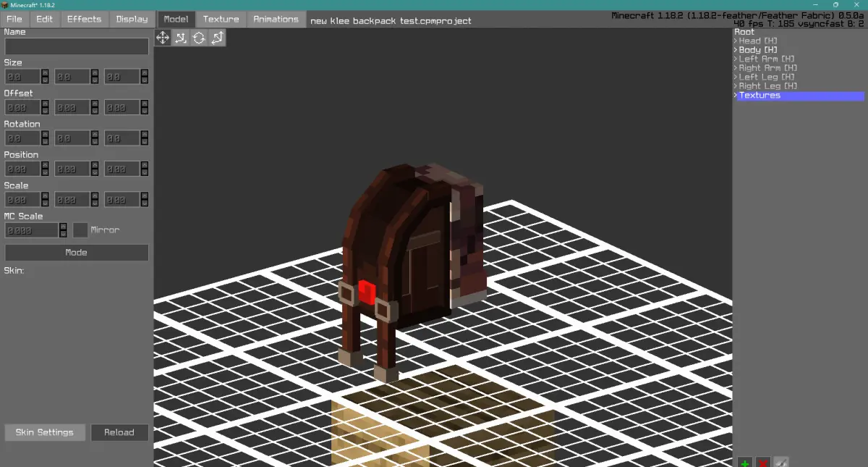Decrease Rotation Y with its down arrow
Screen dimensions: 868x467
(95, 142)
